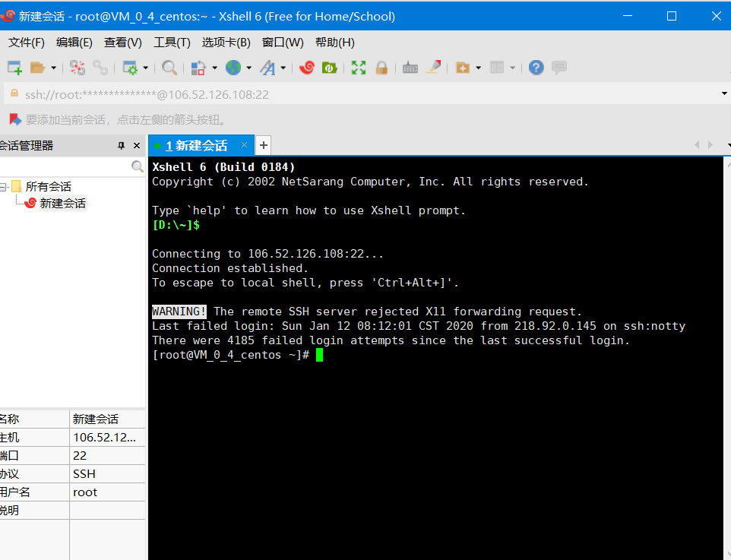Expand the color scheme dropdown arrow
Image resolution: width=731 pixels, height=560 pixels.
coord(214,68)
